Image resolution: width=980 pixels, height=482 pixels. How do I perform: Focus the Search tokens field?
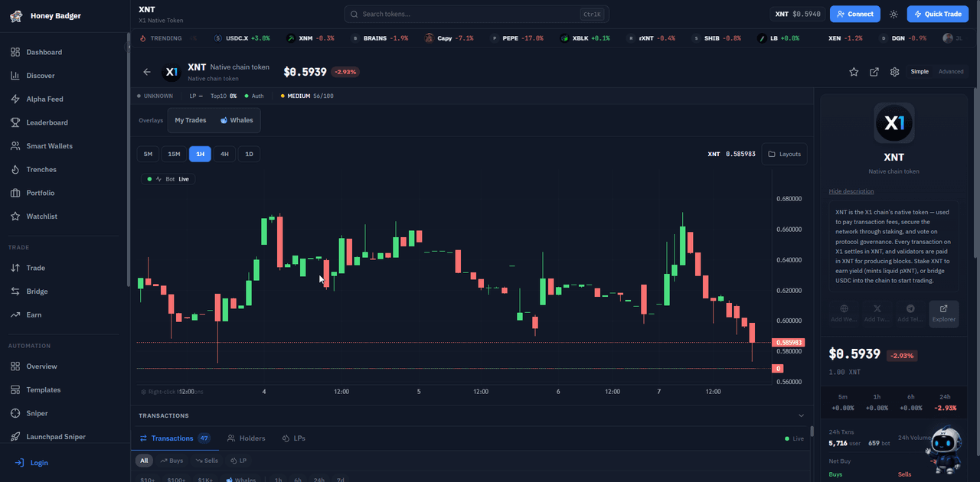[x=476, y=14]
